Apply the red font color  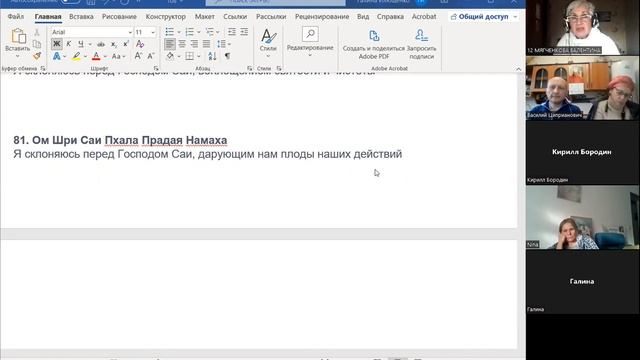click(96, 56)
